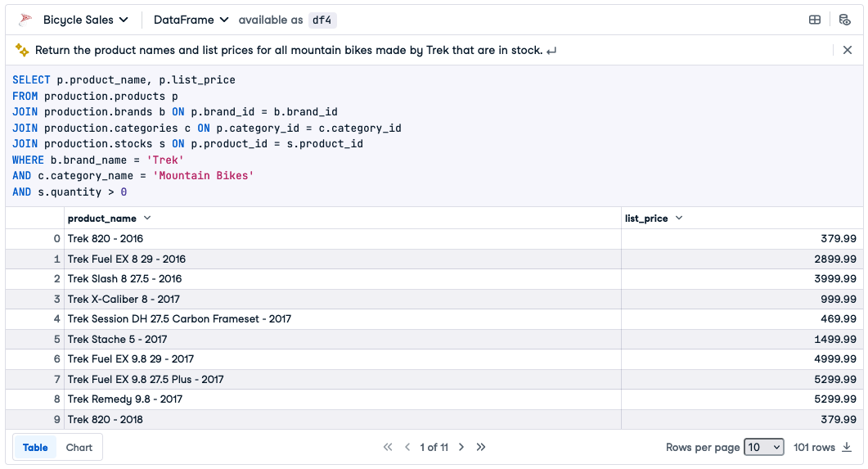Open the list_price column menu chevron
Image resolution: width=868 pixels, height=469 pixels.
[679, 218]
